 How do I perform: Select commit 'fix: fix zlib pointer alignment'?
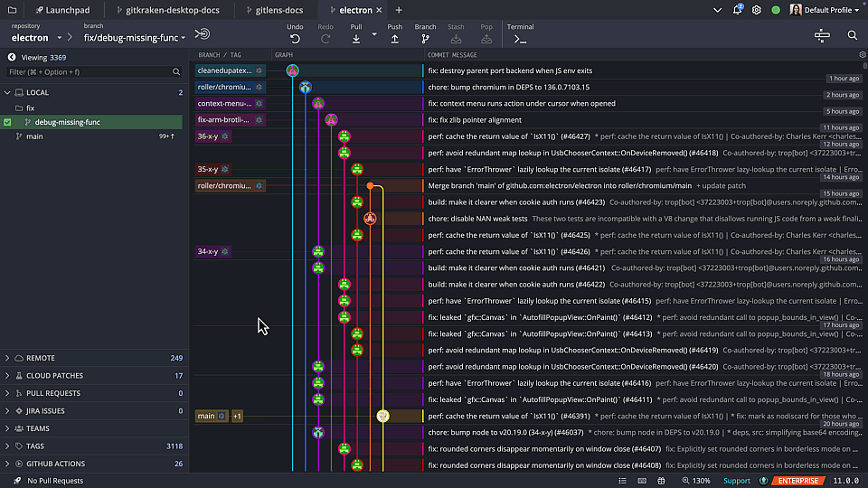point(475,120)
